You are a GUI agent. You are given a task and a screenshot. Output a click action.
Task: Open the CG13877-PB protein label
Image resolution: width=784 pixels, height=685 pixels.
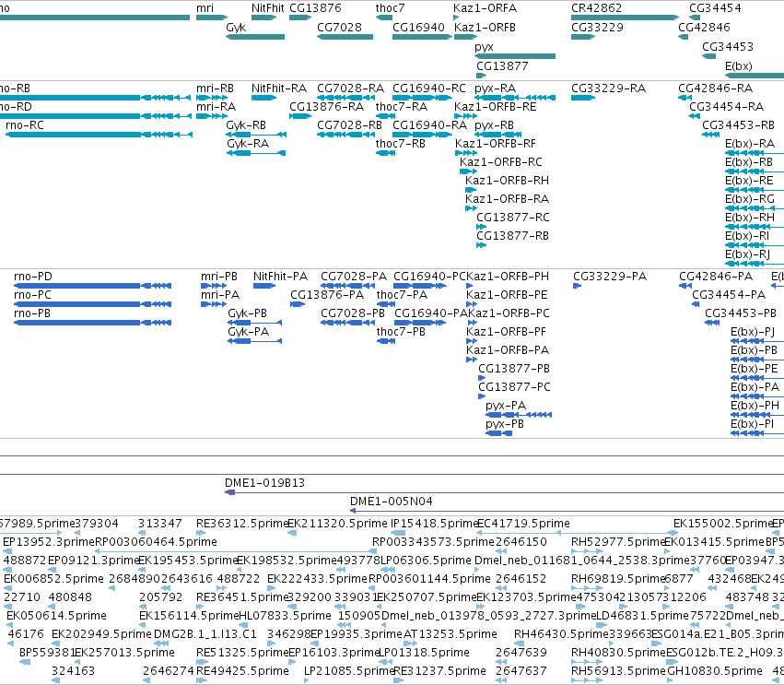coord(514,369)
